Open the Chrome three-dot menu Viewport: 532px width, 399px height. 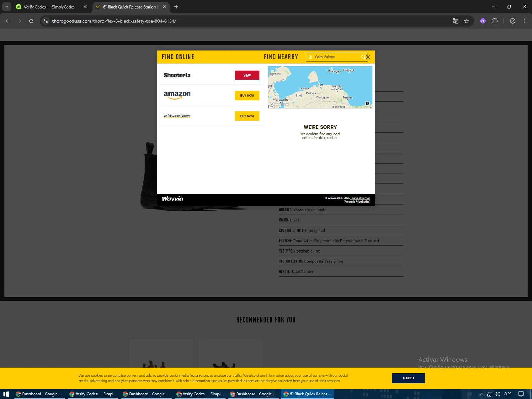[x=525, y=21]
